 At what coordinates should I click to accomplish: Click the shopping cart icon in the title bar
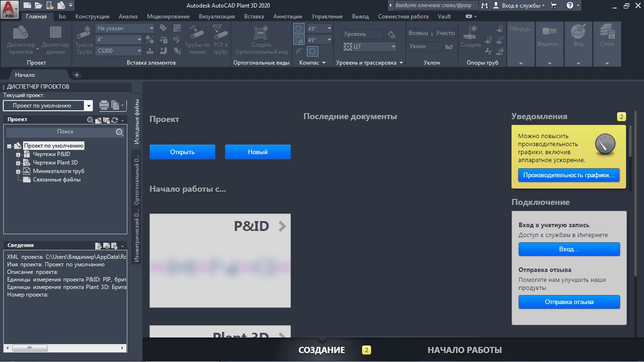click(553, 6)
